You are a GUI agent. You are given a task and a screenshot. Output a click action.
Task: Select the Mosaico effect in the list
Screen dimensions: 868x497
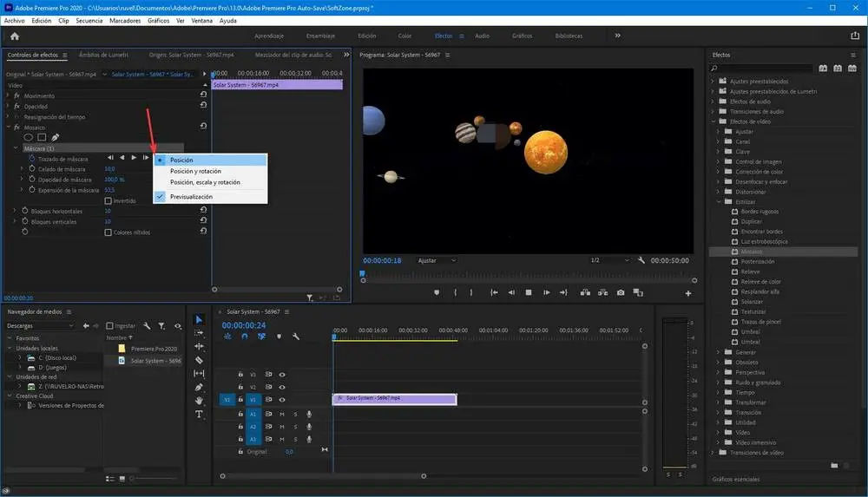point(752,252)
